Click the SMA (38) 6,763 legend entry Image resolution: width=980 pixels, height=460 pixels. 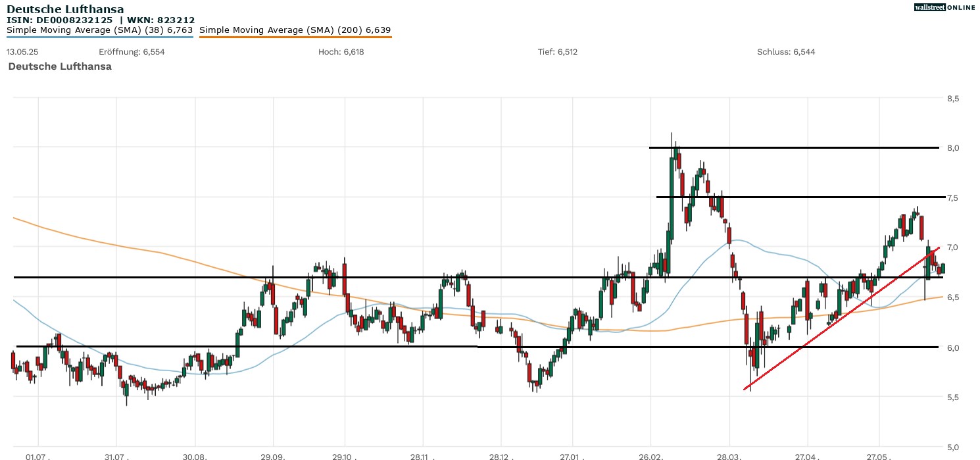[99, 30]
